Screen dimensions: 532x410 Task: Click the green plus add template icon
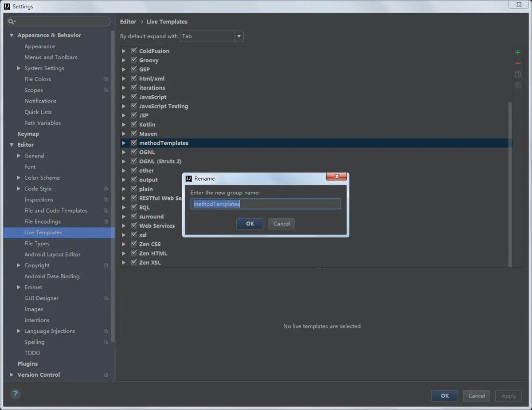518,52
